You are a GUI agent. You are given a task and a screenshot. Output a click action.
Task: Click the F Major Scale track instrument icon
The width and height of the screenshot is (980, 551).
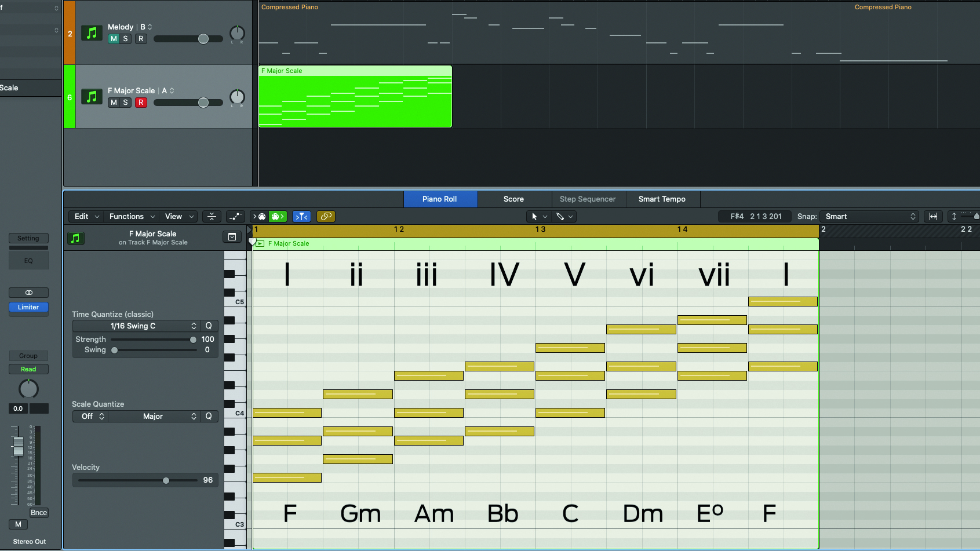coord(92,97)
